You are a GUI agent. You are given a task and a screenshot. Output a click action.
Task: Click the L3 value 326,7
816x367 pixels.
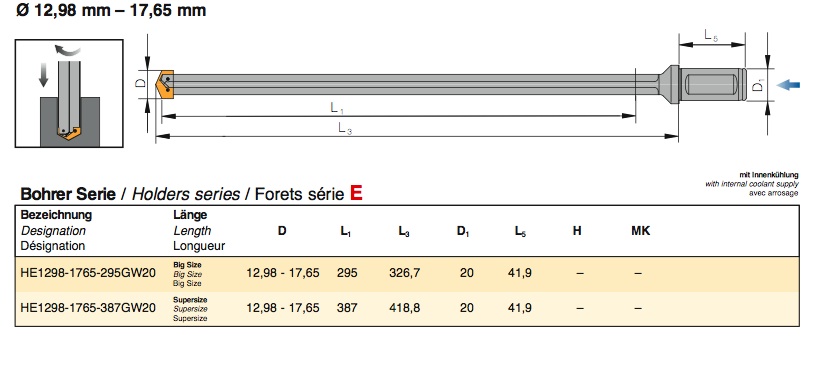404,273
